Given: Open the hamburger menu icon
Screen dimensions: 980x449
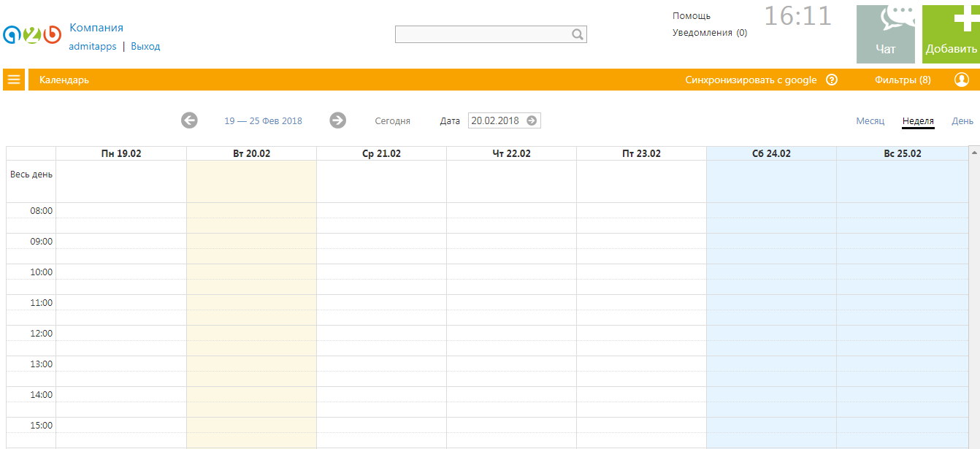Looking at the screenshot, I should 14,80.
